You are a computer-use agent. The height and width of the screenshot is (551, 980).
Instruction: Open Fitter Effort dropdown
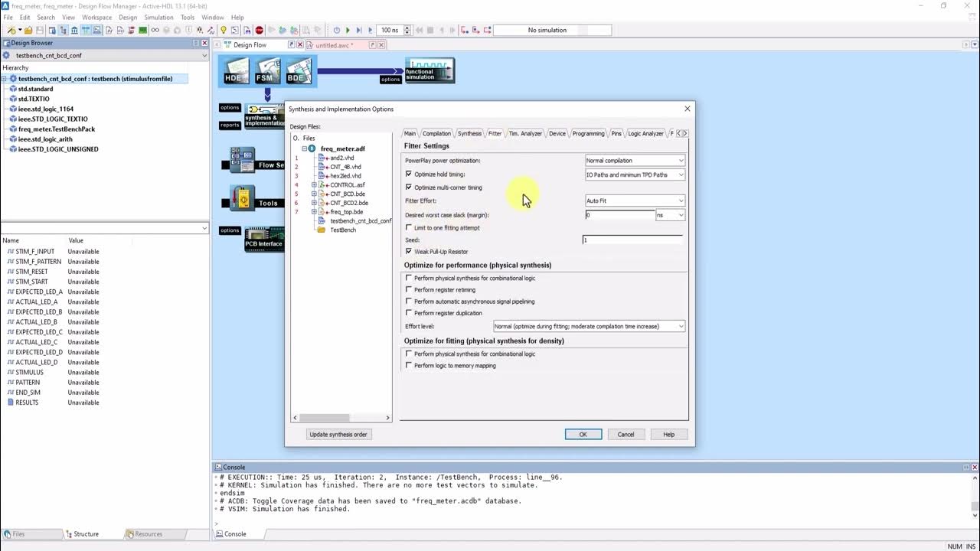pos(635,201)
